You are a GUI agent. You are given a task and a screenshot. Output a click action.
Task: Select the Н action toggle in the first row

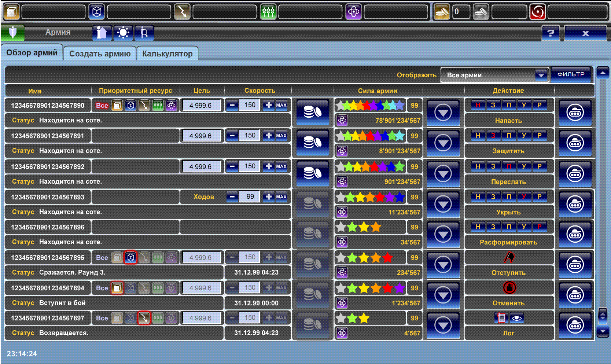(478, 105)
